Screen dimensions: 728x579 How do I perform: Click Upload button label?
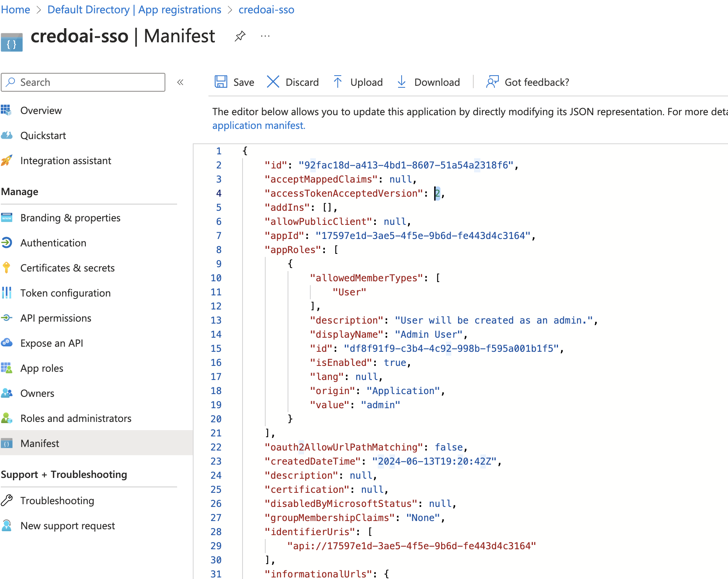click(366, 82)
